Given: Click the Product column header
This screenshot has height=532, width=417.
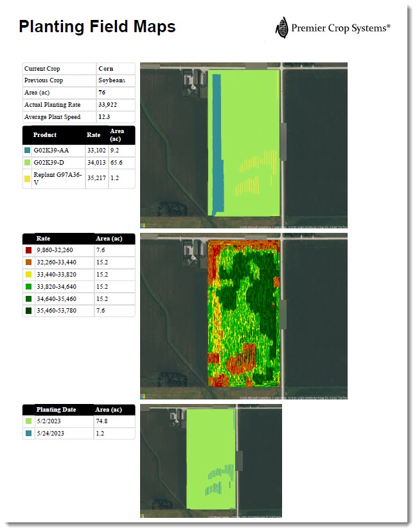Looking at the screenshot, I should click(x=45, y=135).
